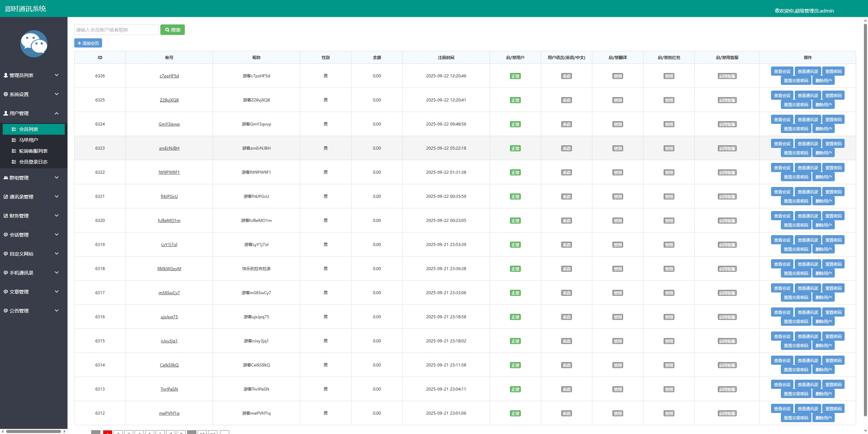The height and width of the screenshot is (434, 868).
Task: Click the person icon beside 管理员列表
Action: (6, 75)
